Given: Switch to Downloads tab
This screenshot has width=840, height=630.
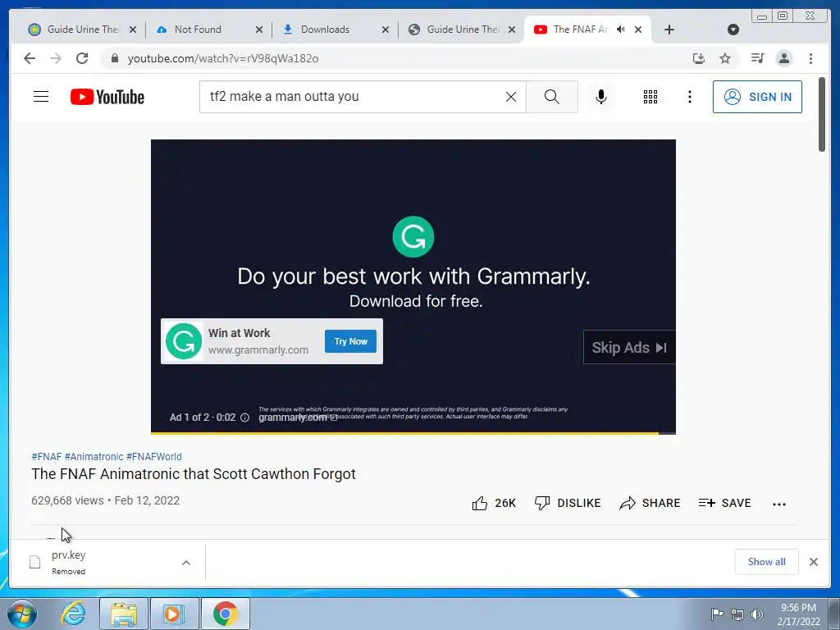Looking at the screenshot, I should click(x=325, y=30).
